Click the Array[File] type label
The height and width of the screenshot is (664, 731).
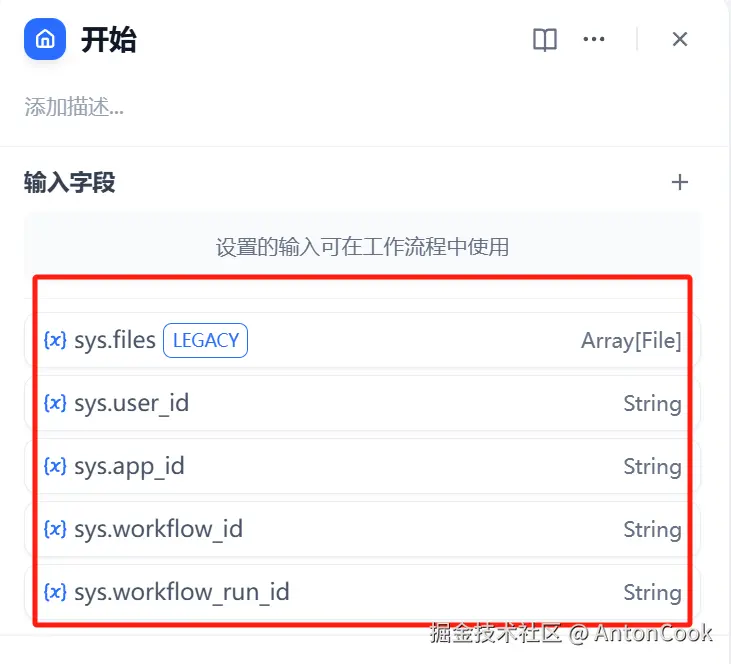[631, 341]
